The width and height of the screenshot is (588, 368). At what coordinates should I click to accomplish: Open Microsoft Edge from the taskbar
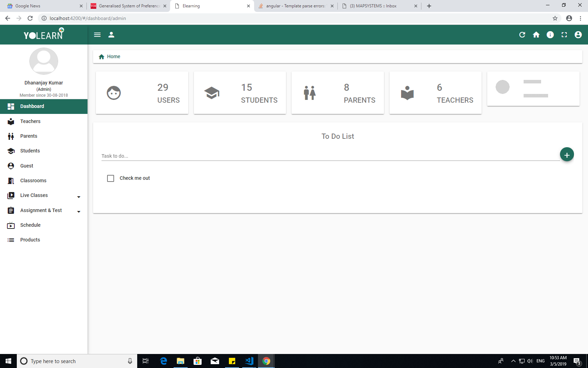point(163,361)
